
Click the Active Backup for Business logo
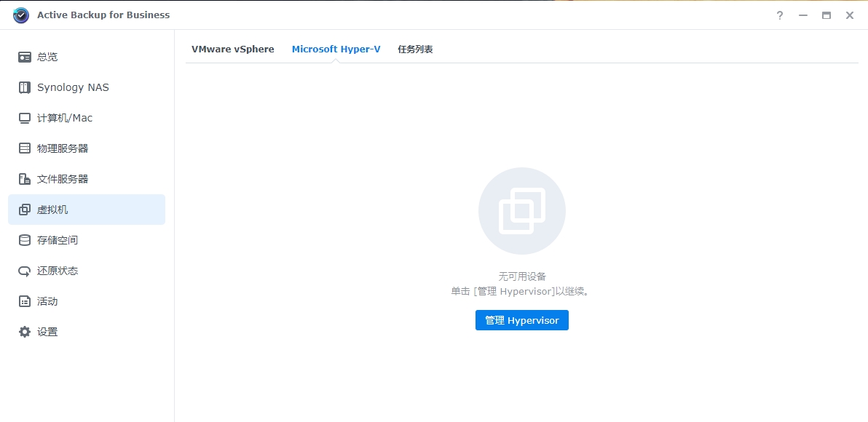pos(21,15)
